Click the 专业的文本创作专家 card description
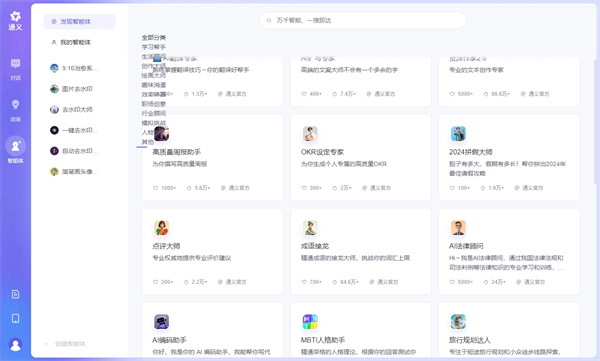This screenshot has height=361, width=600. point(476,70)
